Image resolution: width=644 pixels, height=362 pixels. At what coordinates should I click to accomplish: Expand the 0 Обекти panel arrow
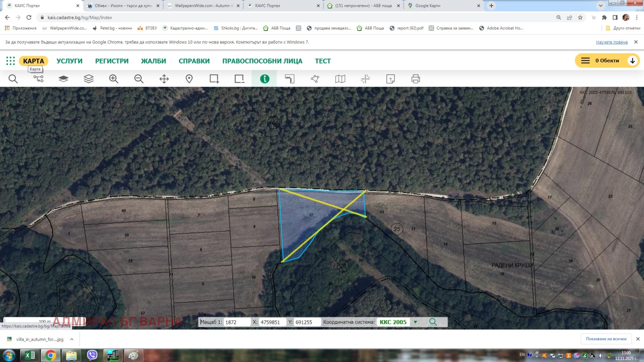pyautogui.click(x=632, y=61)
